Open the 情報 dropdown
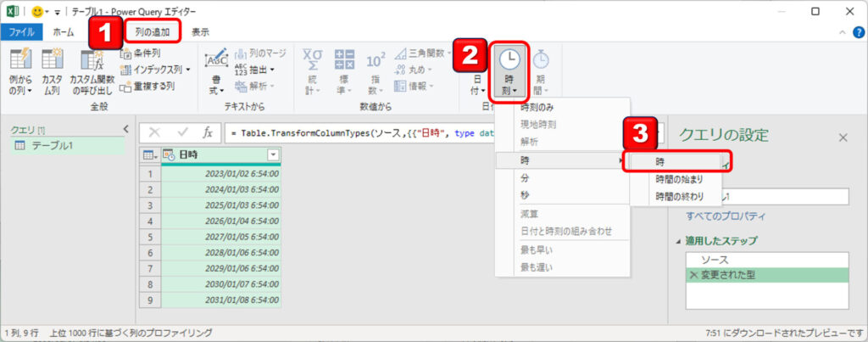 414,86
